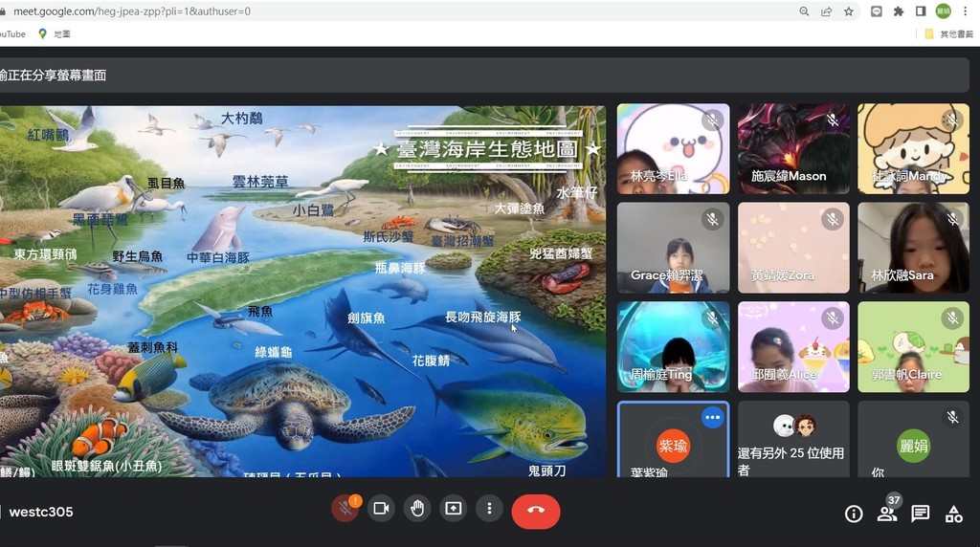Open the chat panel icon
This screenshot has height=547, width=980.
click(x=921, y=514)
